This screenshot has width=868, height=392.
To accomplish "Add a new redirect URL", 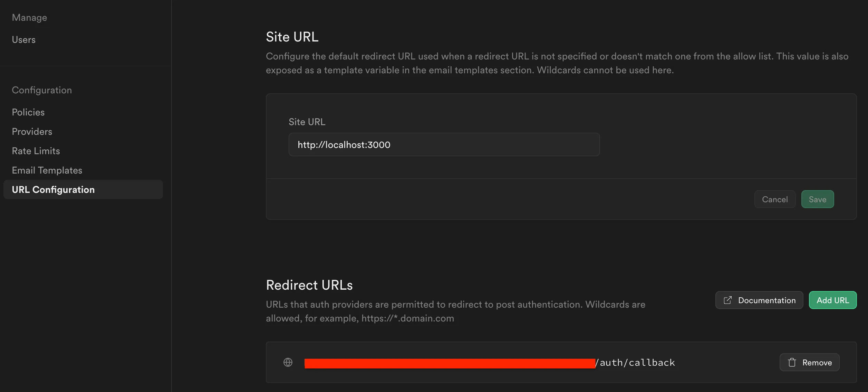I will [833, 300].
